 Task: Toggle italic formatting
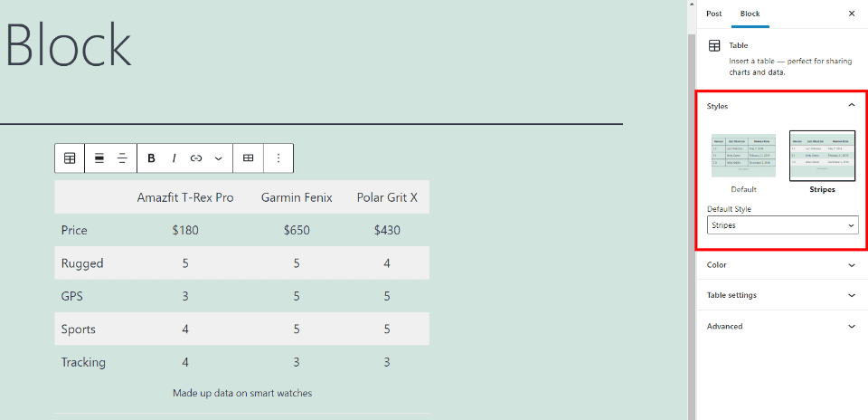174,158
